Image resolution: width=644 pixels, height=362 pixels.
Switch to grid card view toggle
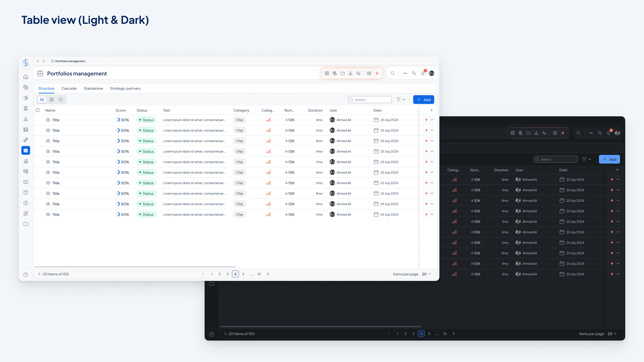[51, 100]
